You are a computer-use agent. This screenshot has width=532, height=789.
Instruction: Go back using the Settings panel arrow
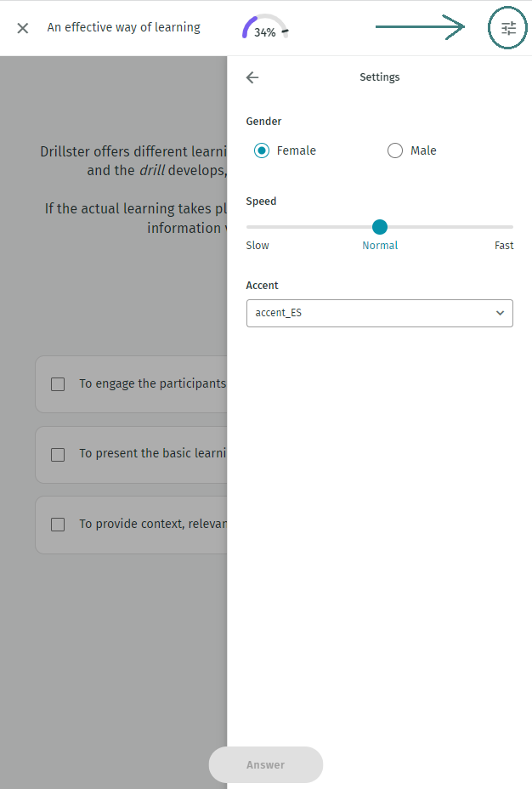252,77
